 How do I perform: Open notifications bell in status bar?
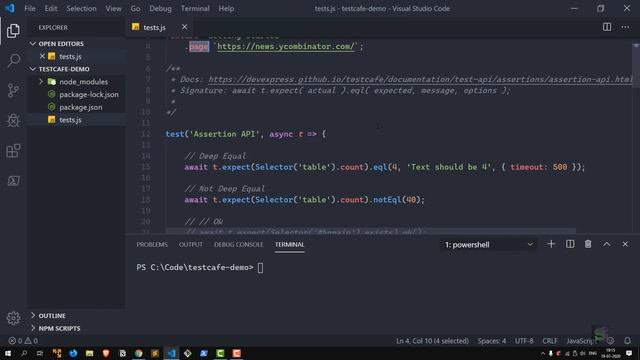point(627,341)
